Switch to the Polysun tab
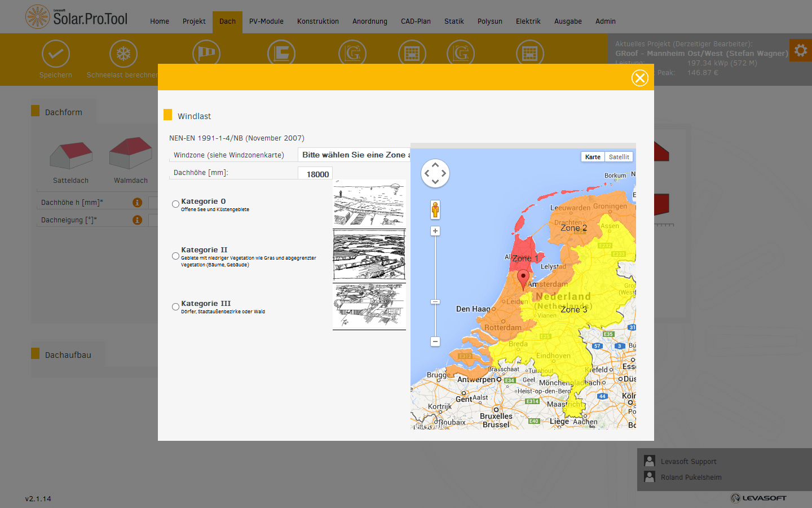Image resolution: width=812 pixels, height=508 pixels. [489, 21]
